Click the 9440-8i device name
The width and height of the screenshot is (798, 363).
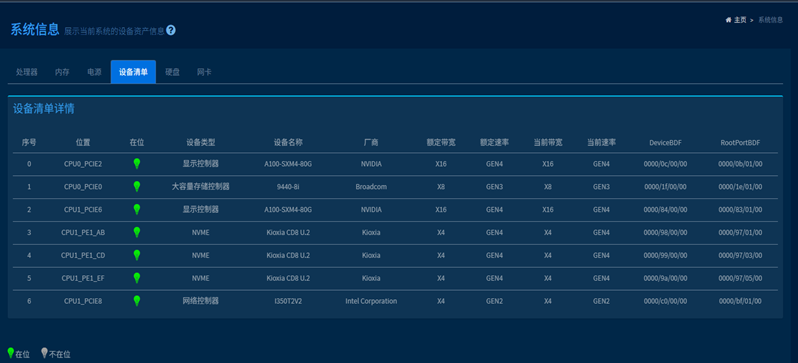point(288,187)
